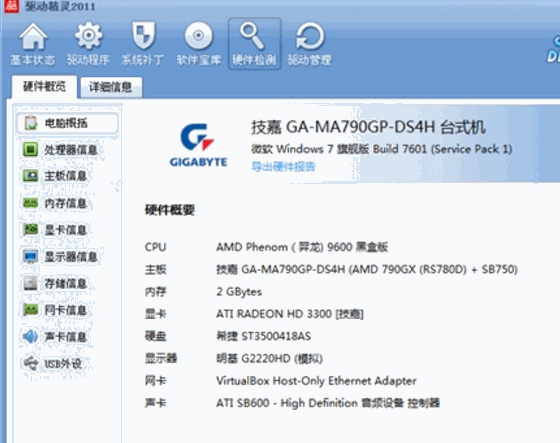The width and height of the screenshot is (560, 443).
Task: Select USB外设 label in sidebar
Action: point(63,364)
